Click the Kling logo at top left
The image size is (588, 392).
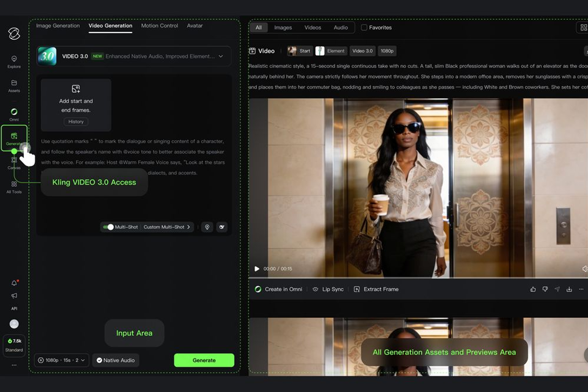click(x=14, y=34)
